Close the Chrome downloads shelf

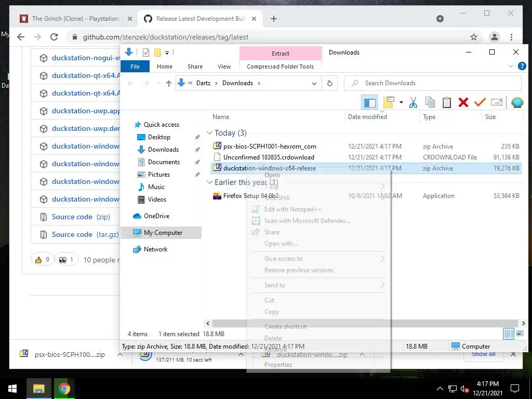pos(513,354)
